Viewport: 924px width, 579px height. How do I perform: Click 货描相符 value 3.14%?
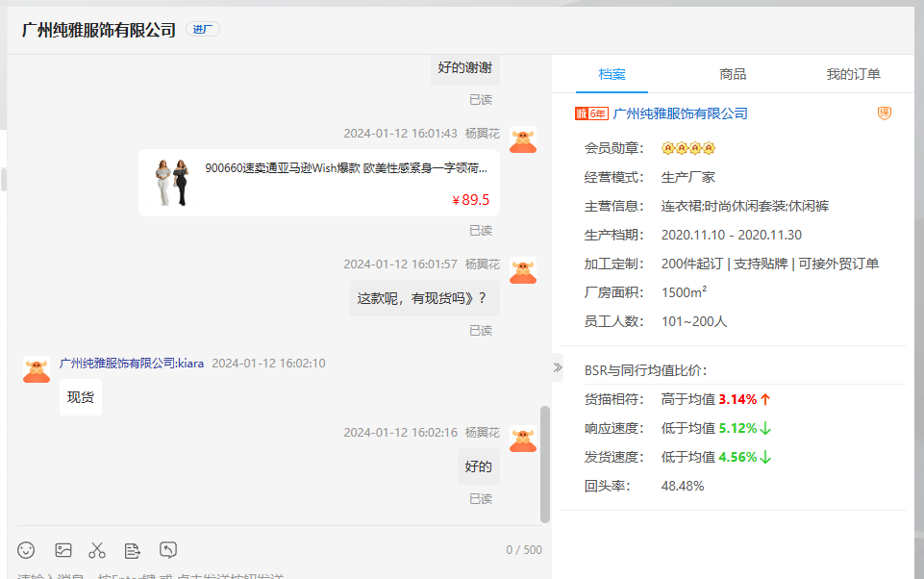tap(737, 399)
